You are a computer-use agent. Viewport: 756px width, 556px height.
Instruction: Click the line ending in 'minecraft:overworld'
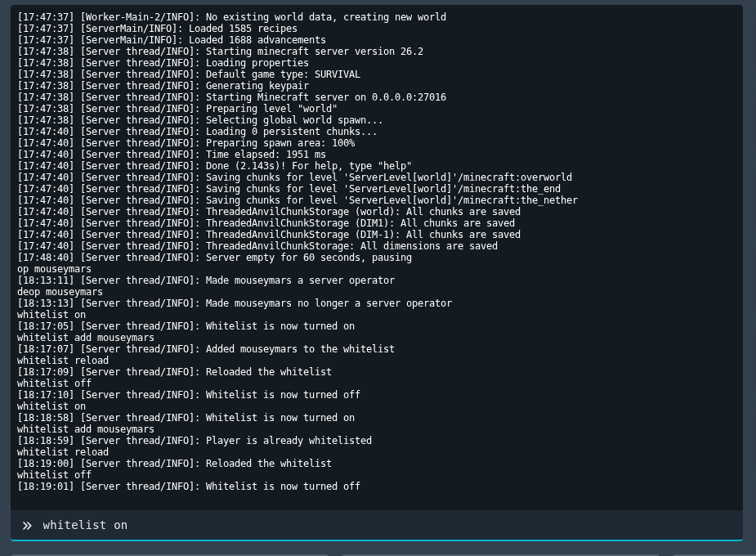pos(294,177)
